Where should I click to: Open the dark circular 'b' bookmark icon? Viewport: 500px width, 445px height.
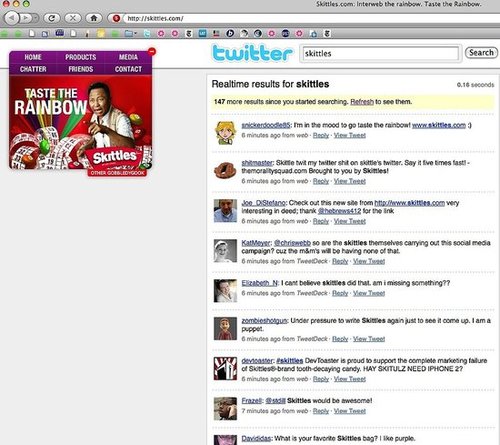[230, 33]
